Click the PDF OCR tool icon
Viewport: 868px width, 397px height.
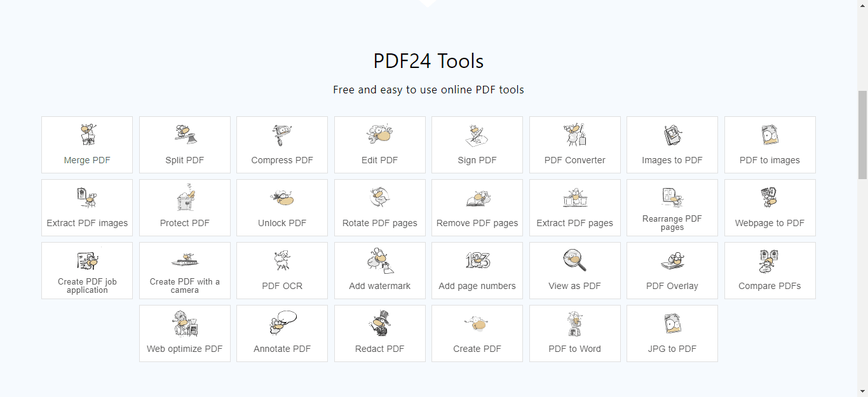pos(282,260)
